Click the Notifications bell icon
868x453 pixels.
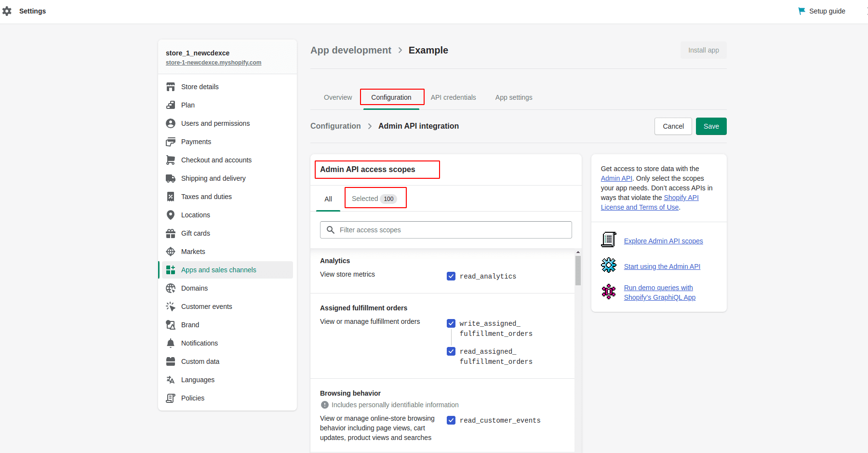171,343
